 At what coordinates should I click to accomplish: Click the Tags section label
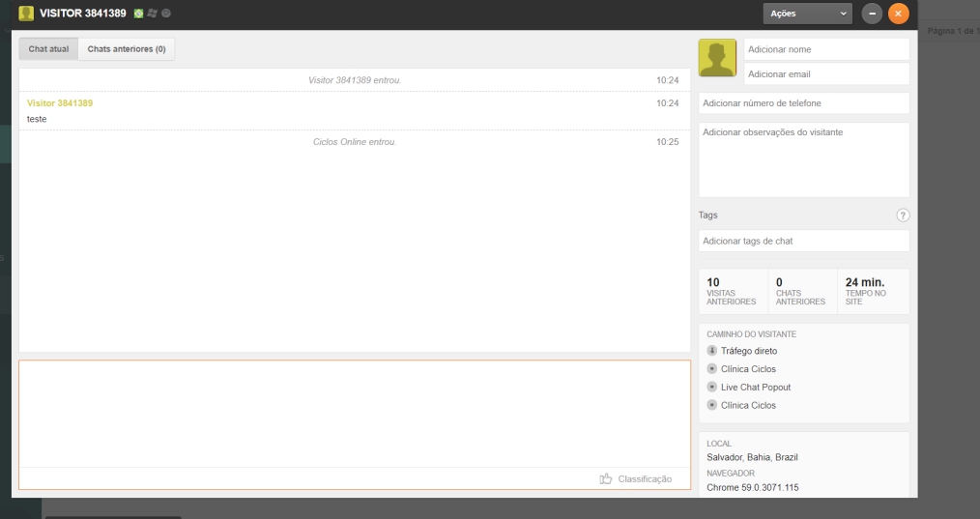[708, 216]
